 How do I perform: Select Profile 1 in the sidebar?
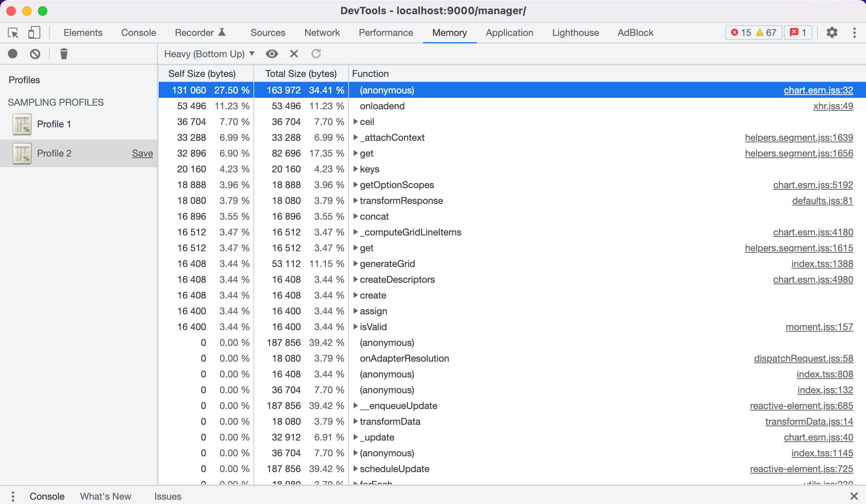(54, 123)
